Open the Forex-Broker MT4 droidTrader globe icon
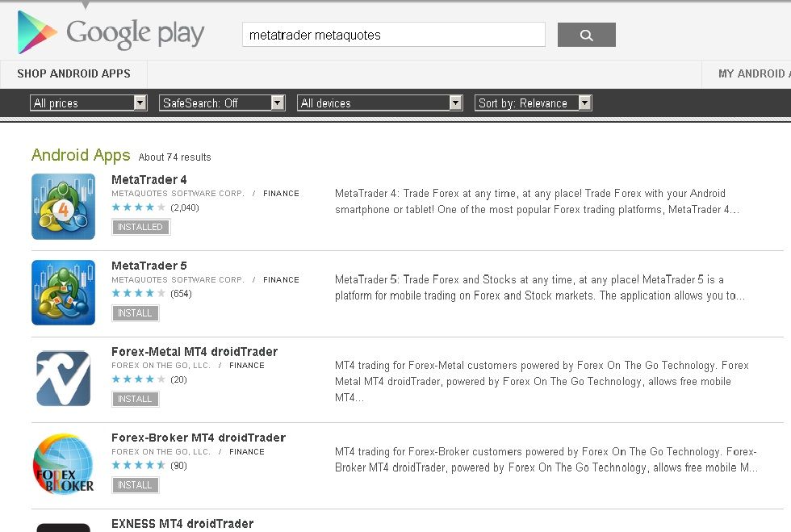 [63, 464]
